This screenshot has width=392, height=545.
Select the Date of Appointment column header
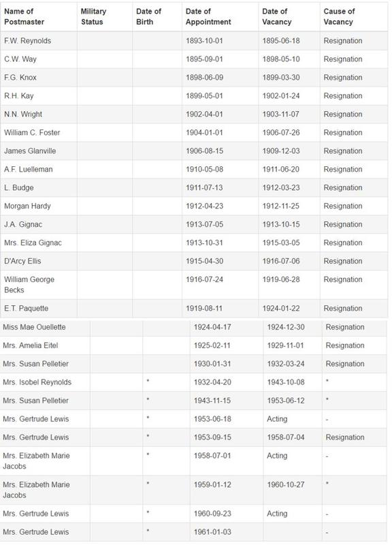coord(208,16)
